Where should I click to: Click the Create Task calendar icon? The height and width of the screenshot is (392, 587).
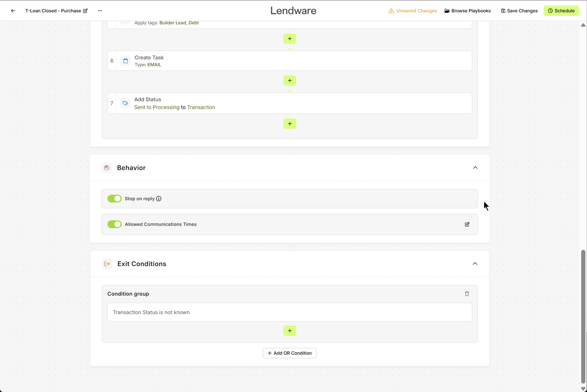tap(126, 61)
